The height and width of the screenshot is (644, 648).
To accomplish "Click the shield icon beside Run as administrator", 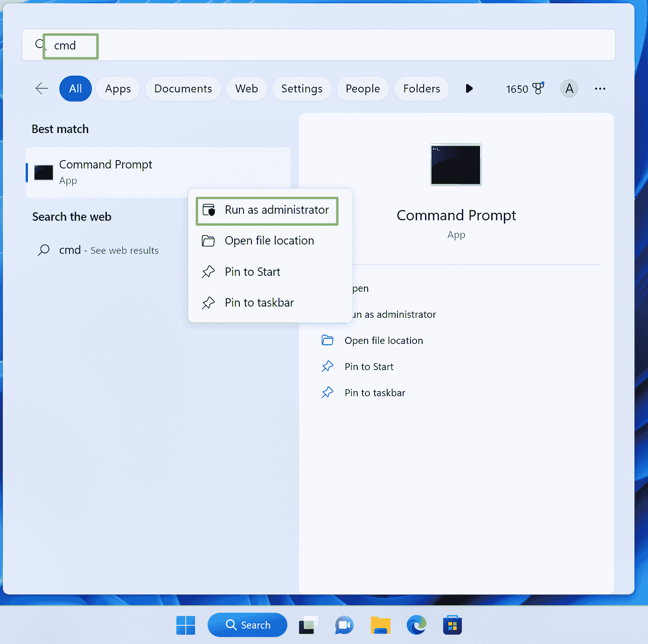I will tap(209, 210).
